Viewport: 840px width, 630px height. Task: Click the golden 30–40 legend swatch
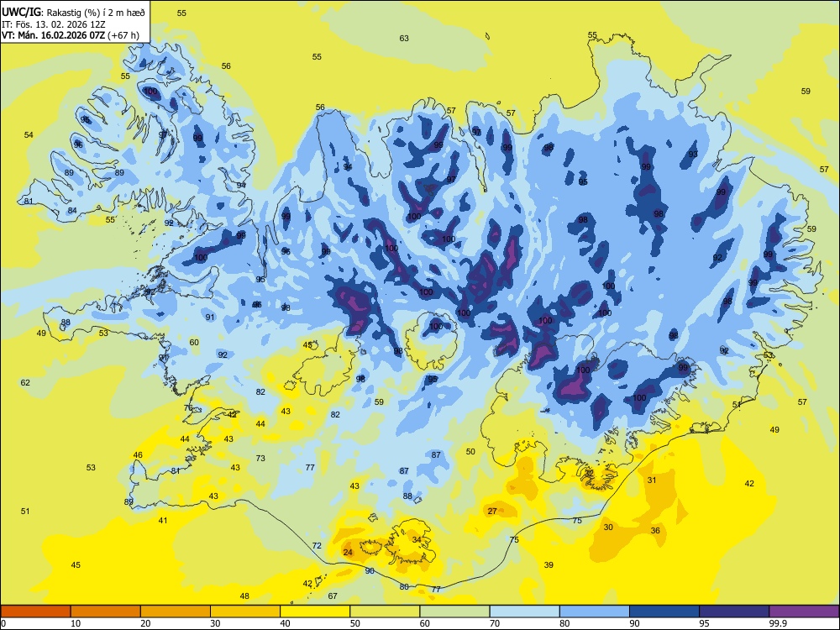tap(245, 612)
